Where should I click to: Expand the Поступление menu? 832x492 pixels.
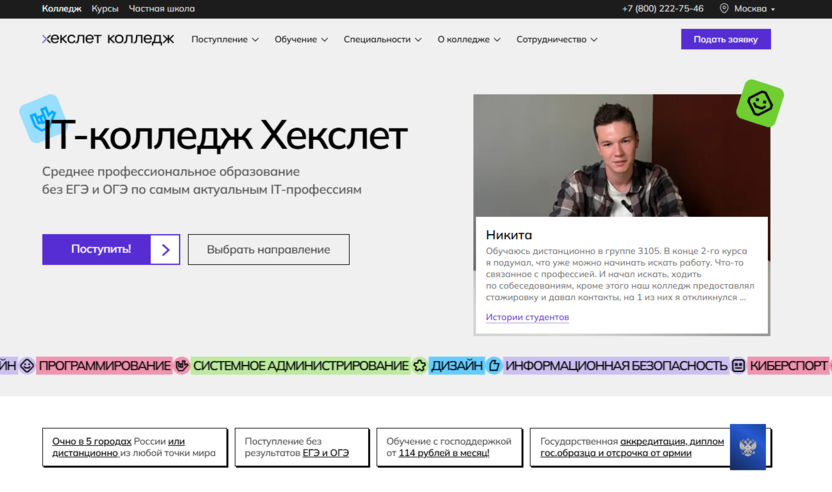click(225, 39)
